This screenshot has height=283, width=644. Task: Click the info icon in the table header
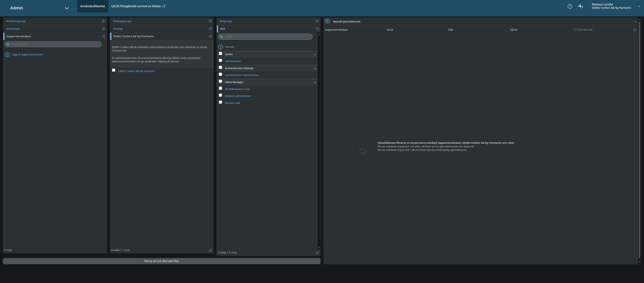(635, 30)
